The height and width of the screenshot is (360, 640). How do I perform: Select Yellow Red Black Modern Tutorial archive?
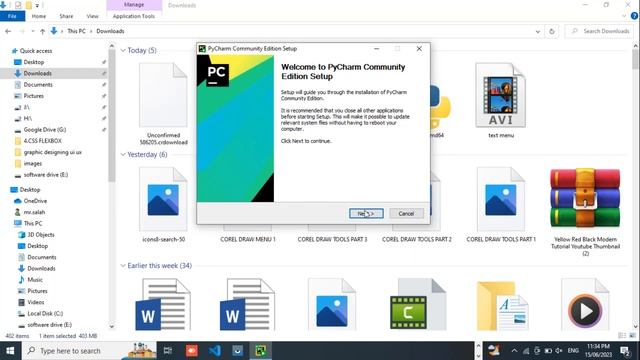coord(585,211)
